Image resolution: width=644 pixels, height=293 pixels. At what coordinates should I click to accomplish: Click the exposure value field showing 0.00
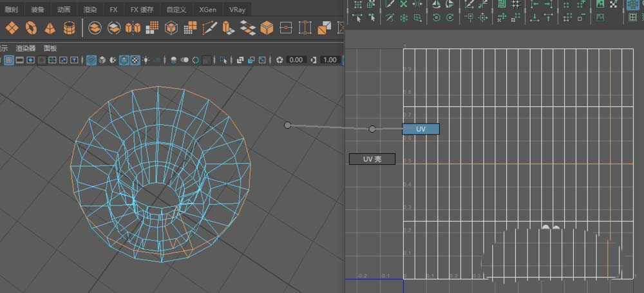pyautogui.click(x=296, y=60)
